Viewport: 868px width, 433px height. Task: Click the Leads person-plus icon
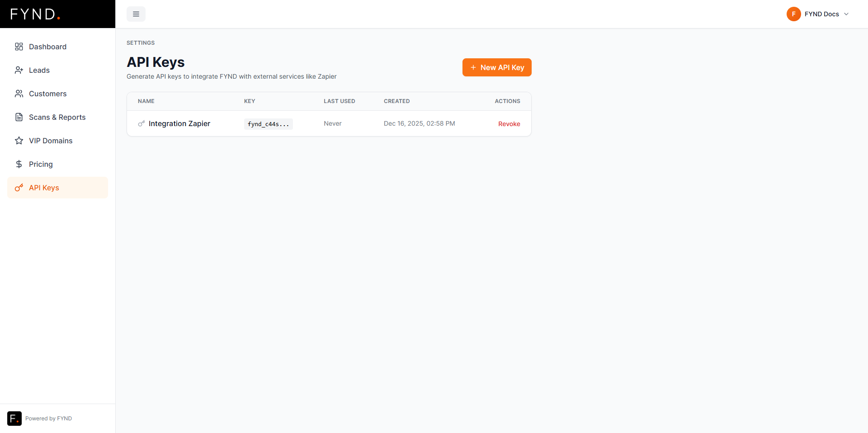point(19,70)
